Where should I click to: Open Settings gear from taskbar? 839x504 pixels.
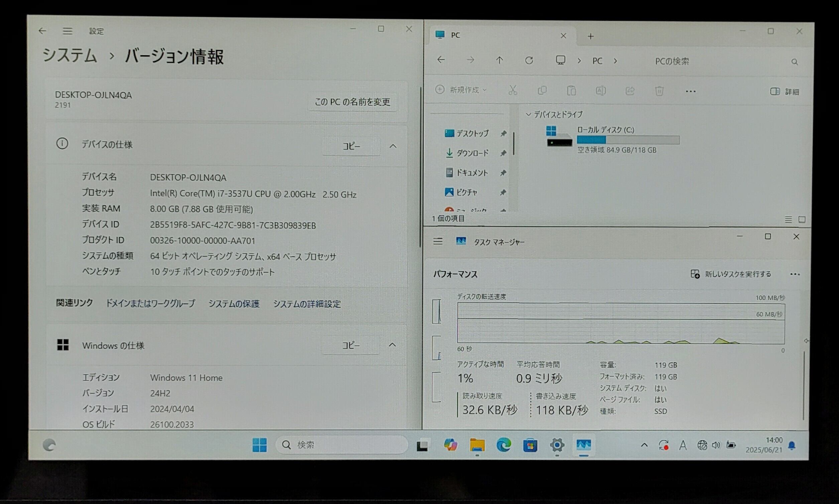pos(557,445)
